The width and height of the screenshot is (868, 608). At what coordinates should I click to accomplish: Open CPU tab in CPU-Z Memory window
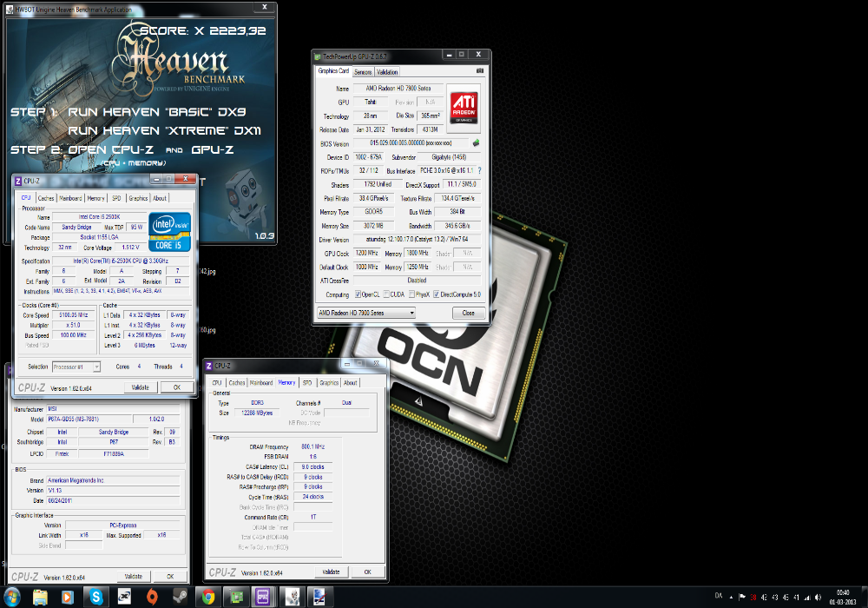[x=217, y=383]
